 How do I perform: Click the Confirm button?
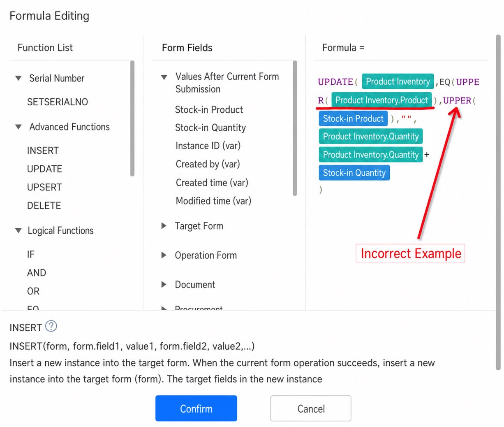click(196, 408)
